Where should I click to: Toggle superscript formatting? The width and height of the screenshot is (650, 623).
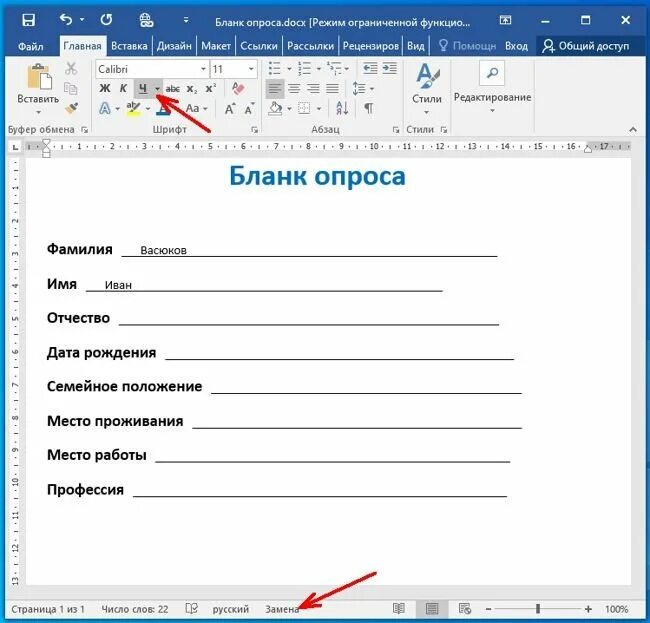(211, 88)
